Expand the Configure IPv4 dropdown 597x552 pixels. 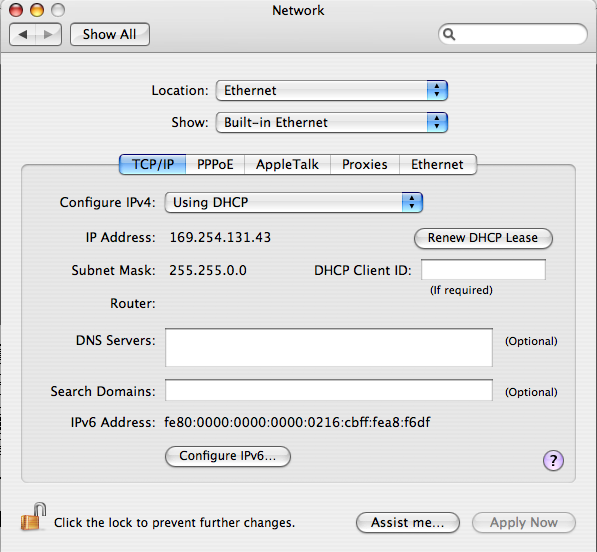pyautogui.click(x=294, y=203)
